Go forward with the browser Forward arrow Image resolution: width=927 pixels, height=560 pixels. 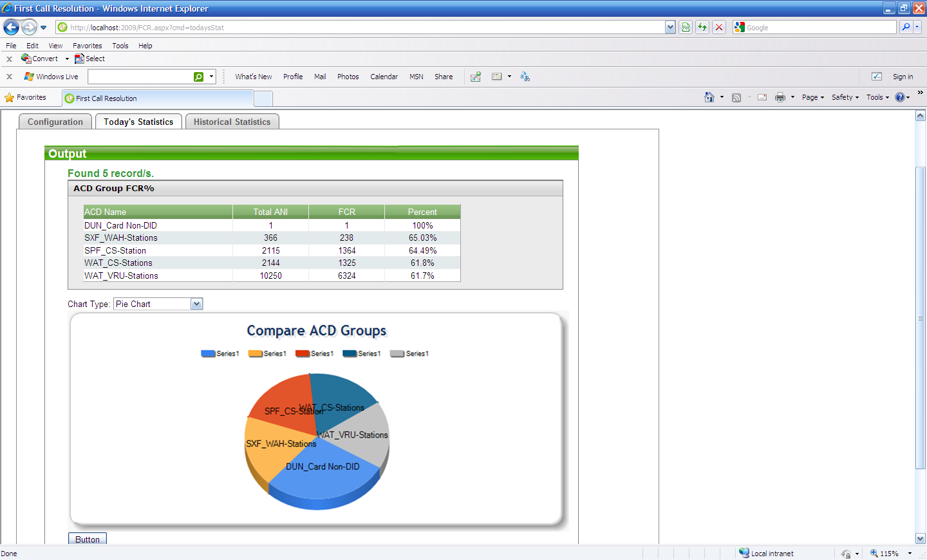29,27
